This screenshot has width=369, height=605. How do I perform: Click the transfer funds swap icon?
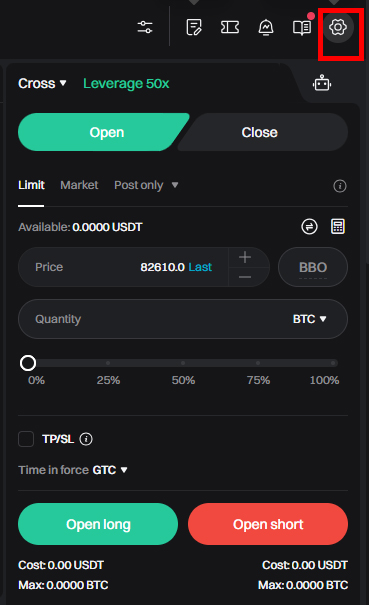(x=309, y=226)
